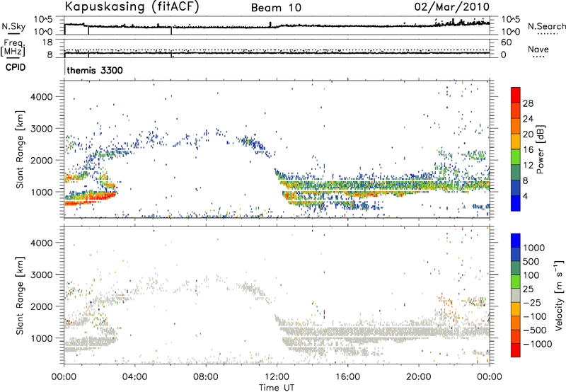The height and width of the screenshot is (392, 566).
Task: Click Slant Range [km] label of velocity panel
Action: 20,296
